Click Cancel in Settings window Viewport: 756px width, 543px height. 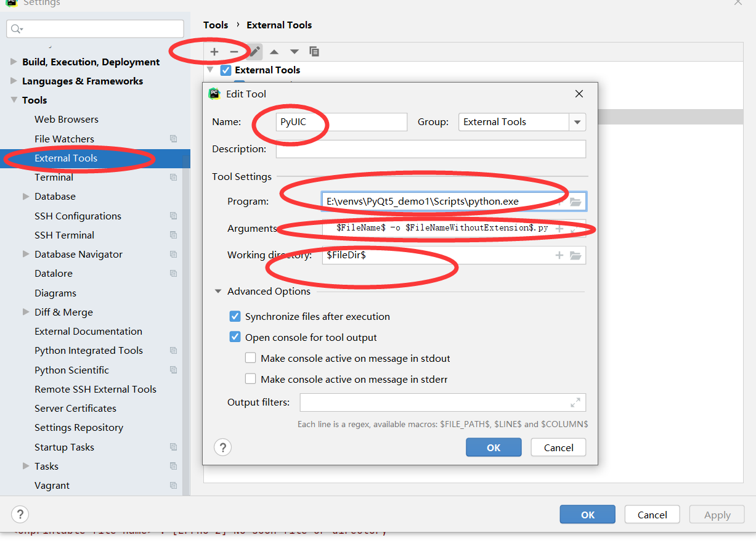pyautogui.click(x=652, y=515)
